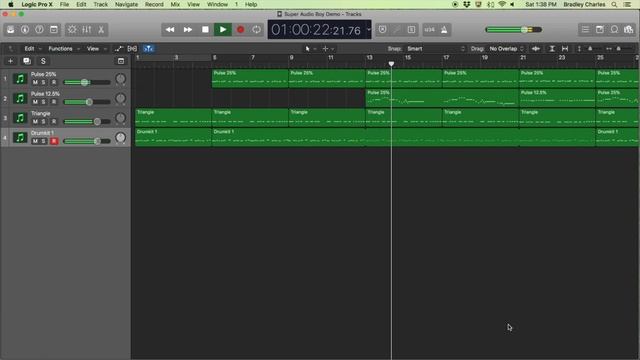Screen dimensions: 640x360
Task: Start recording with the red Record button
Action: coord(240,30)
